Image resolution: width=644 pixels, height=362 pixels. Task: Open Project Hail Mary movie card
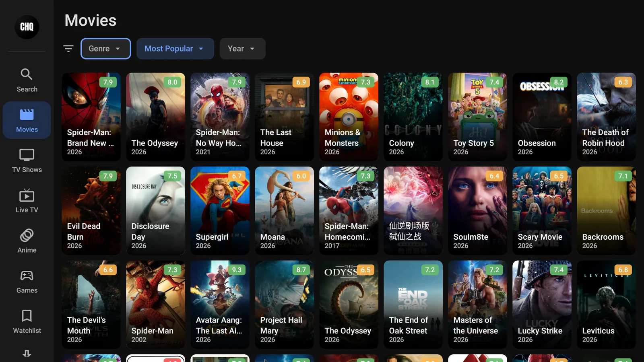tap(285, 304)
